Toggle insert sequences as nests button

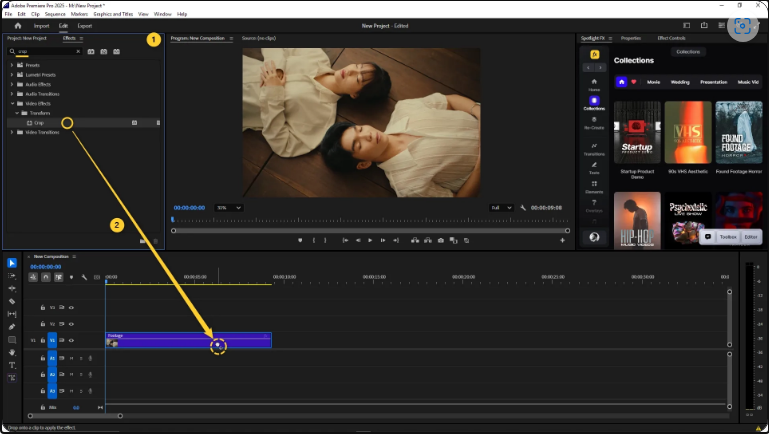point(33,278)
